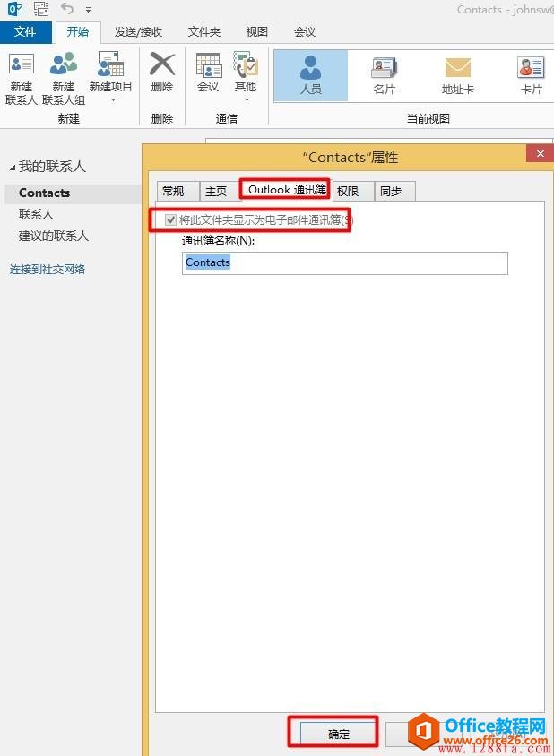Open the File (文件) tab

[x=25, y=32]
